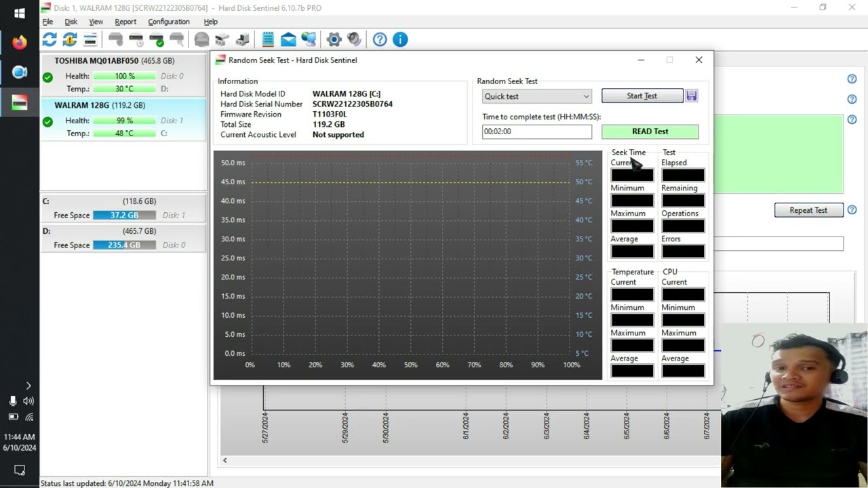Click the 'Status last updated' status bar text
This screenshot has height=488, width=868.
click(x=127, y=483)
